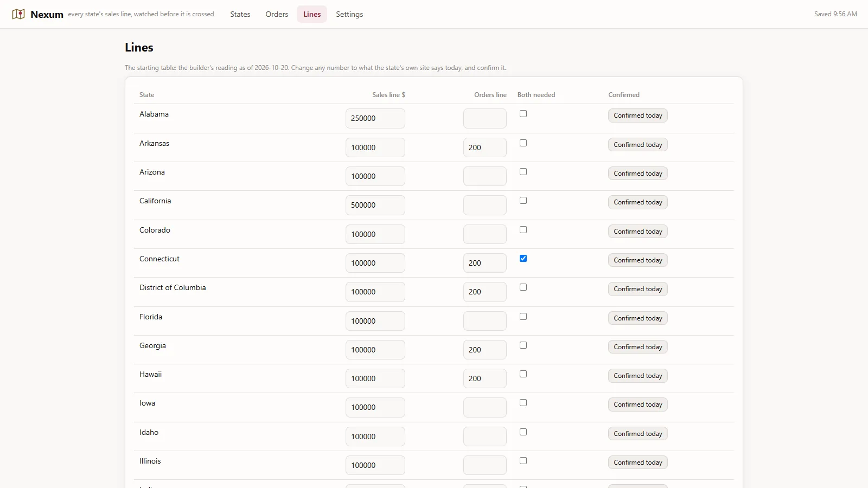Click the District of Columbia state name

click(173, 287)
